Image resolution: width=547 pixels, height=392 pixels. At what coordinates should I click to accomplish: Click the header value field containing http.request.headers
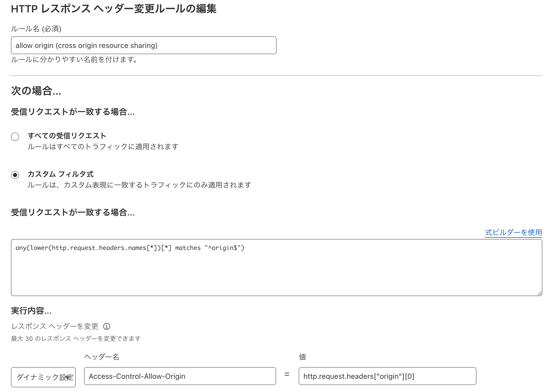(387, 376)
